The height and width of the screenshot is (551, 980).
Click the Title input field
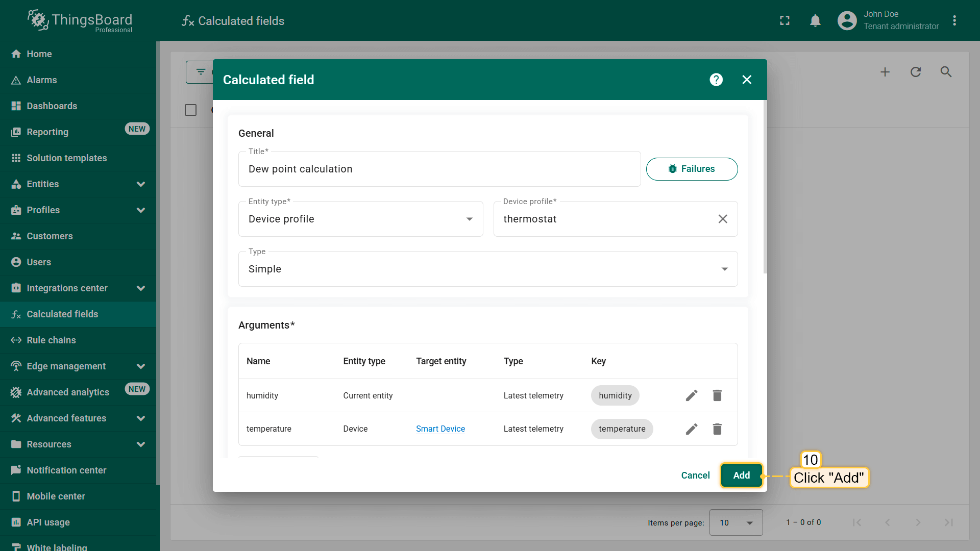click(x=439, y=169)
